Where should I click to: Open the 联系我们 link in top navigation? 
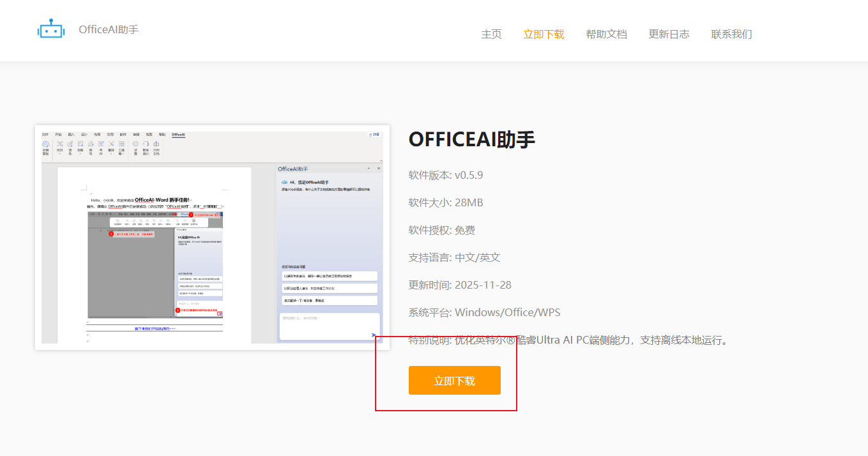[731, 34]
